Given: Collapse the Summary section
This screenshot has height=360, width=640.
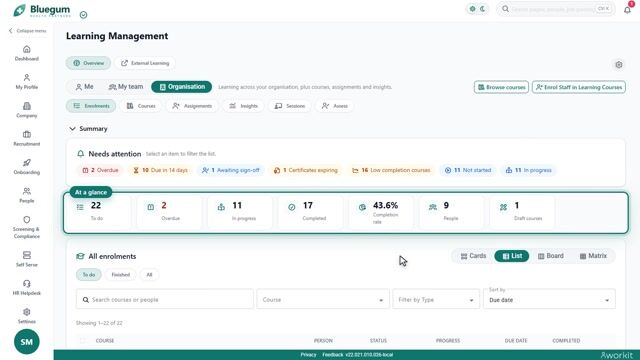Looking at the screenshot, I should (x=88, y=129).
